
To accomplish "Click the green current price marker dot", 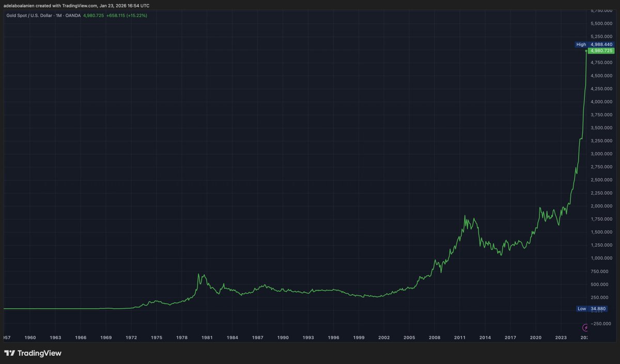I will (x=587, y=51).
